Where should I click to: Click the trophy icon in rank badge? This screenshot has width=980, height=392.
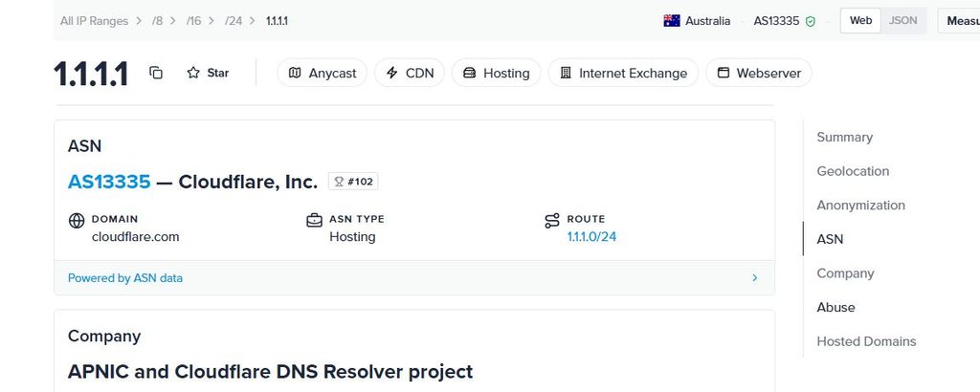click(x=340, y=182)
